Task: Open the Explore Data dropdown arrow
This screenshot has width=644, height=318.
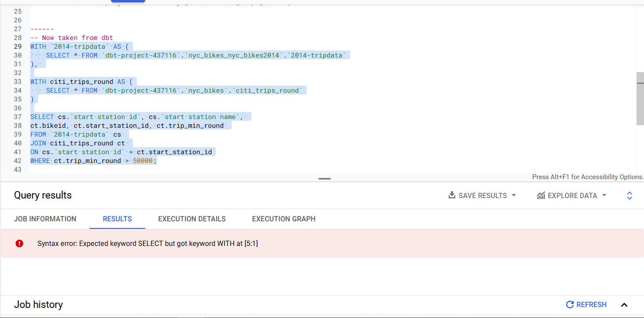Action: coord(604,195)
